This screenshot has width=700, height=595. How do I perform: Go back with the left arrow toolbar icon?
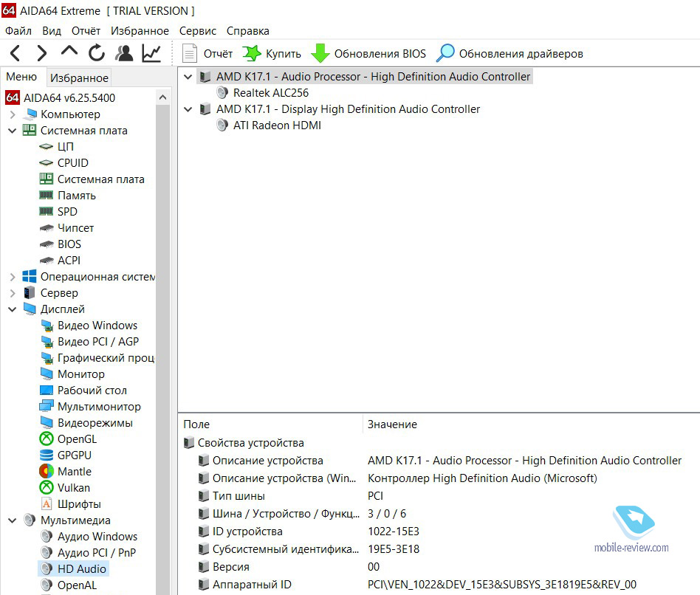[x=16, y=53]
